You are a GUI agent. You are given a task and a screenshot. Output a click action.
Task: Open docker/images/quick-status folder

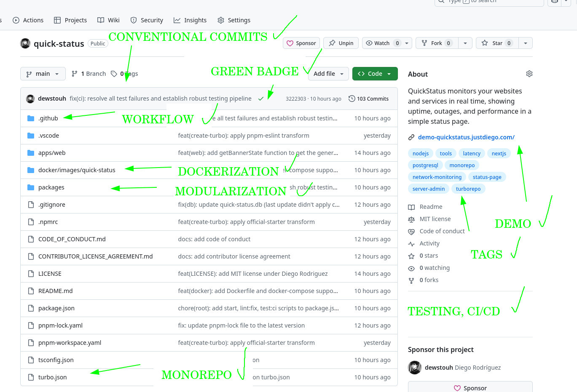tap(77, 170)
